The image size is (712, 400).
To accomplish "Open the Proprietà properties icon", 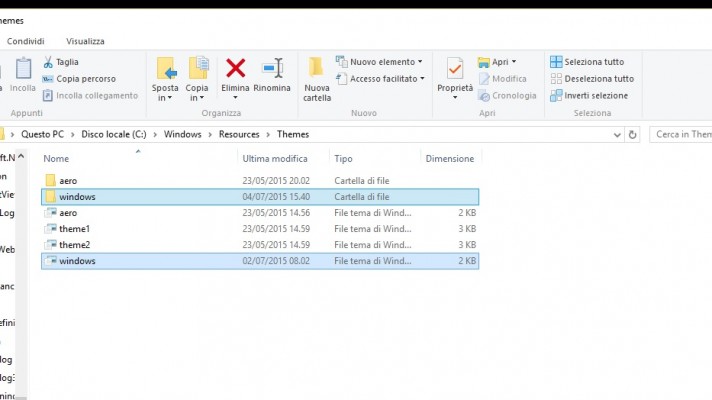I will (455, 68).
